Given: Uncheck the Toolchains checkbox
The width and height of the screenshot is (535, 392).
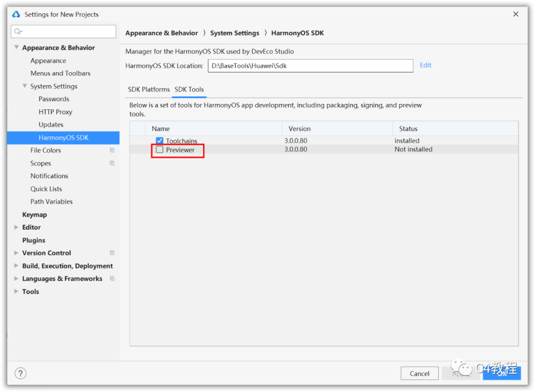Looking at the screenshot, I should [160, 141].
